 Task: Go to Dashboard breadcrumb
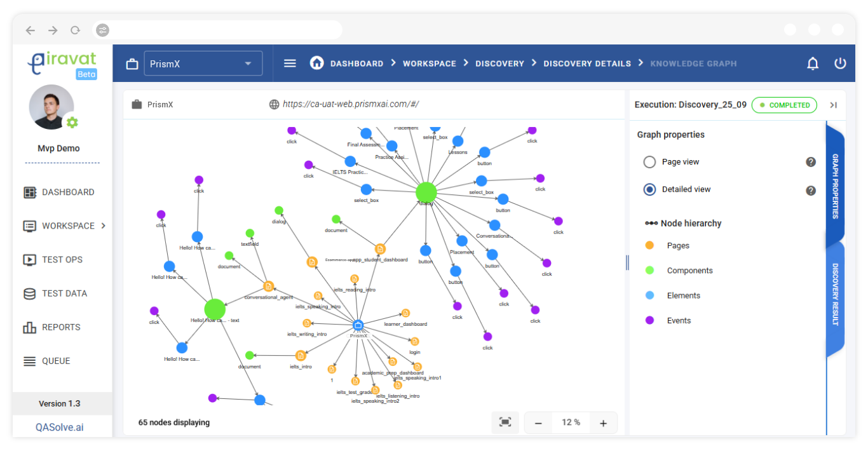coord(356,64)
